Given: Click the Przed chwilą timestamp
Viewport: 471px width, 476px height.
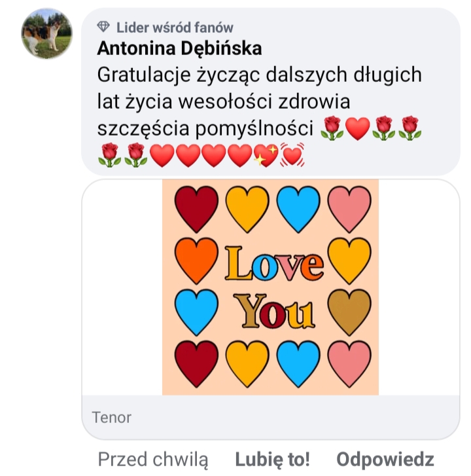Looking at the screenshot, I should tap(153, 459).
